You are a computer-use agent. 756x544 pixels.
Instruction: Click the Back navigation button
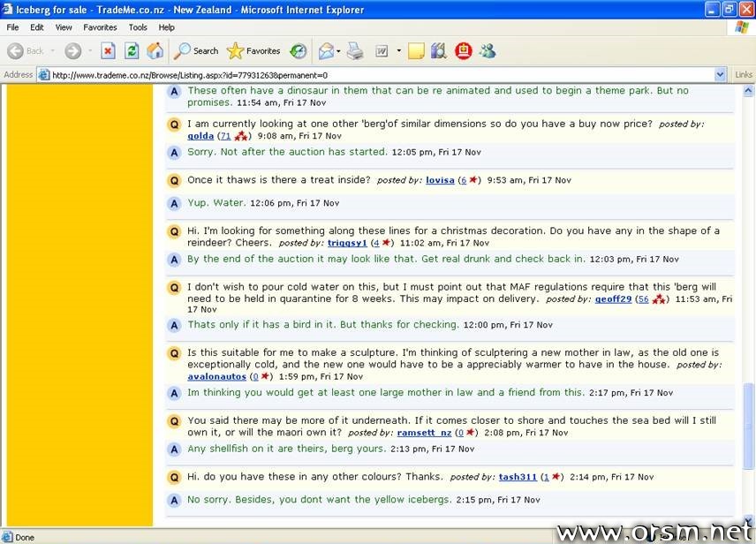[x=25, y=50]
